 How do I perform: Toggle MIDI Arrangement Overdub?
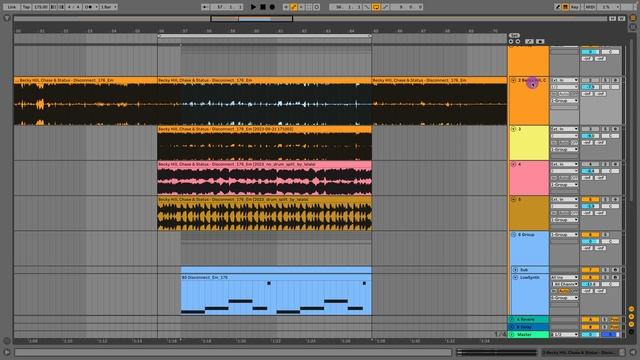pyautogui.click(x=286, y=7)
